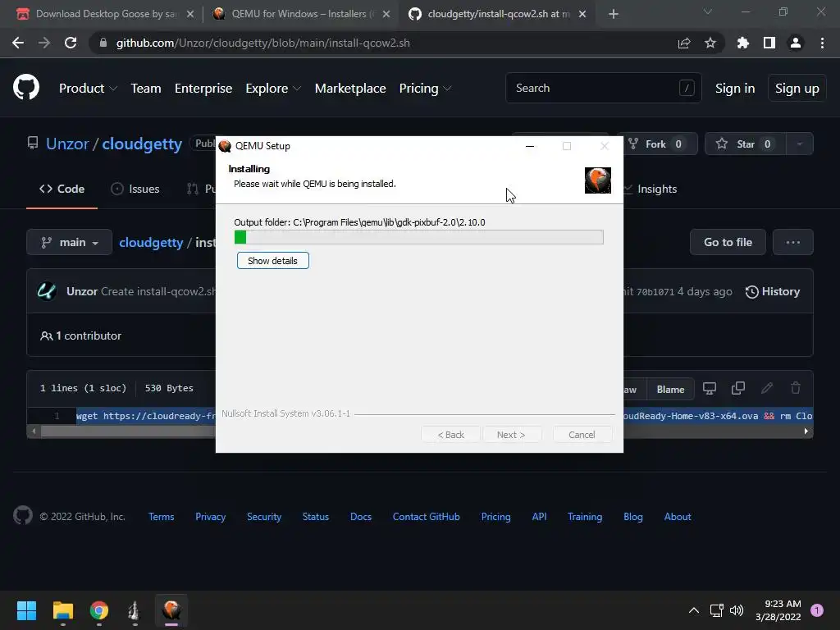This screenshot has height=630, width=840.
Task: Click the Sign up button
Action: click(x=797, y=89)
